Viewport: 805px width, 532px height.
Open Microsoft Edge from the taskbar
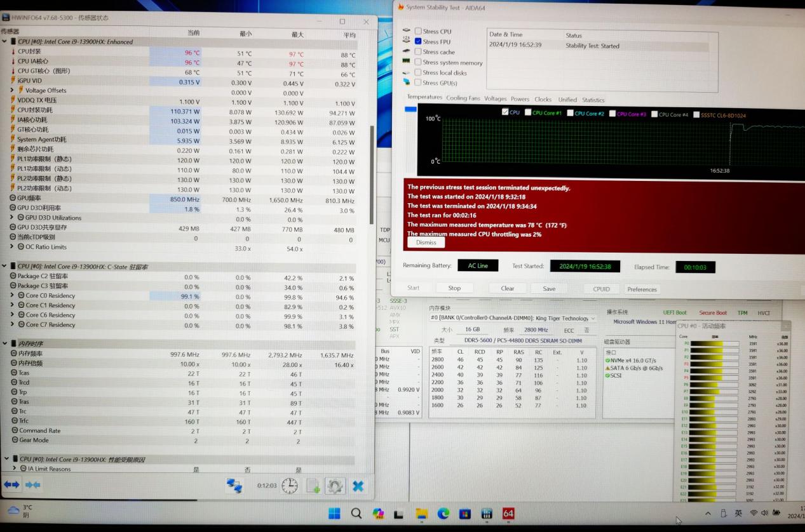[x=443, y=513]
